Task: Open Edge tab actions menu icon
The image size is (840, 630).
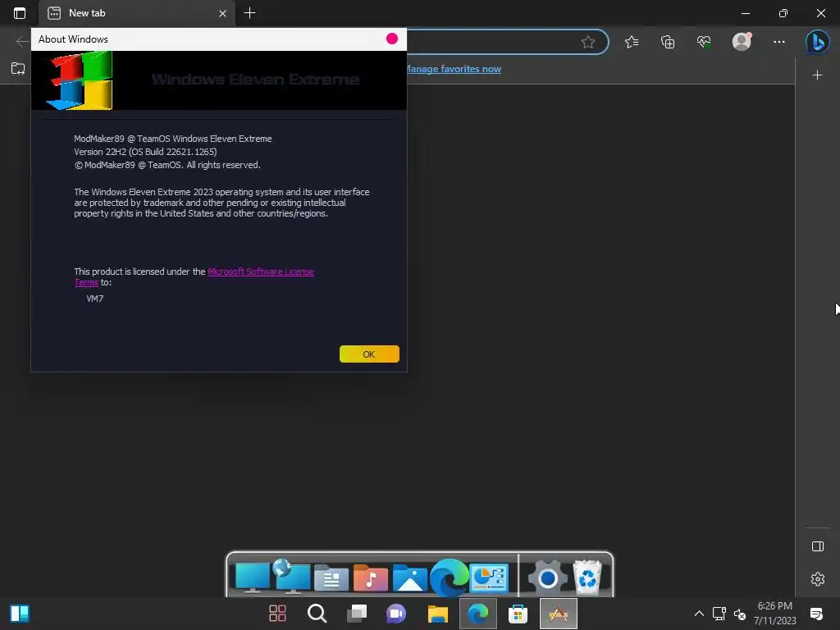Action: click(x=20, y=13)
